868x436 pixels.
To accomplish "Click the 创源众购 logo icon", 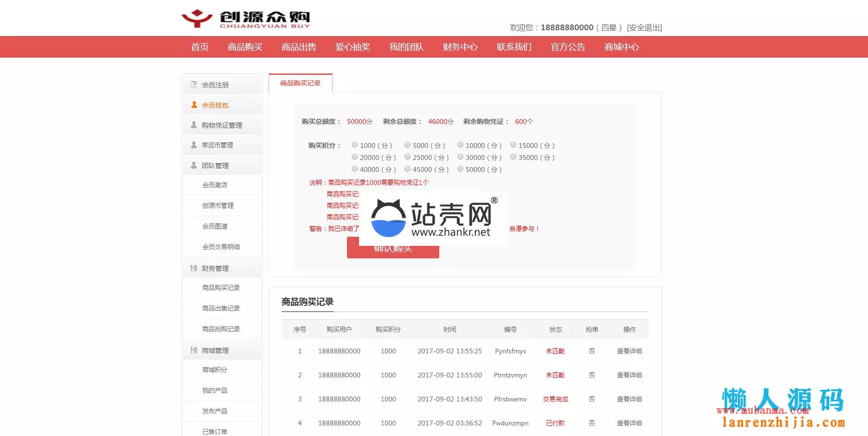I will (x=197, y=18).
